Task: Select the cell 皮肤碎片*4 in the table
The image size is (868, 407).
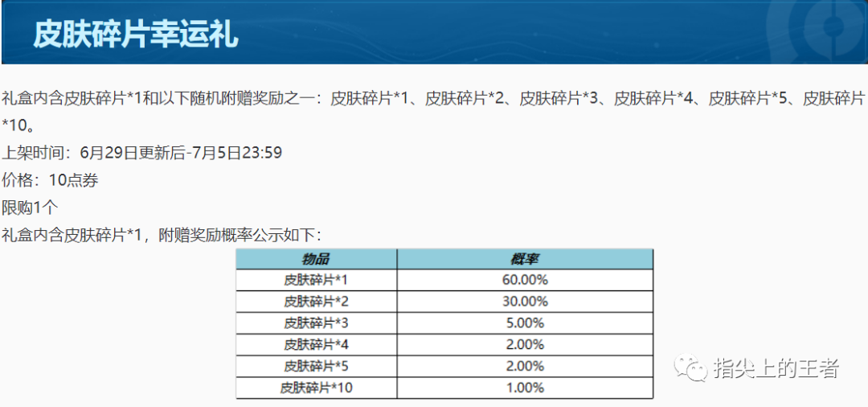Action: (x=316, y=345)
